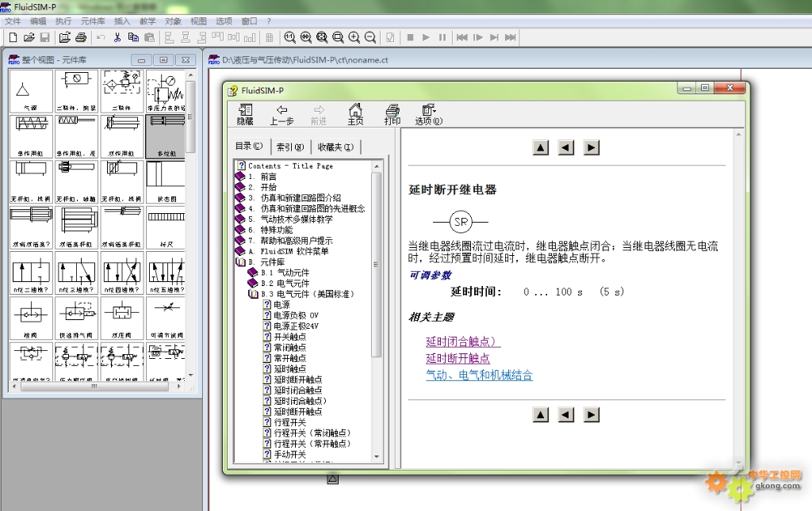Open the 选项 options icon in help toolbar
Screen dimensions: 812x511
tap(429, 114)
